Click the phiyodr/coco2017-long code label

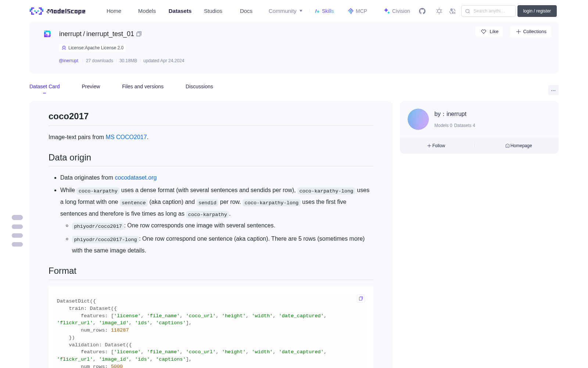tap(105, 239)
